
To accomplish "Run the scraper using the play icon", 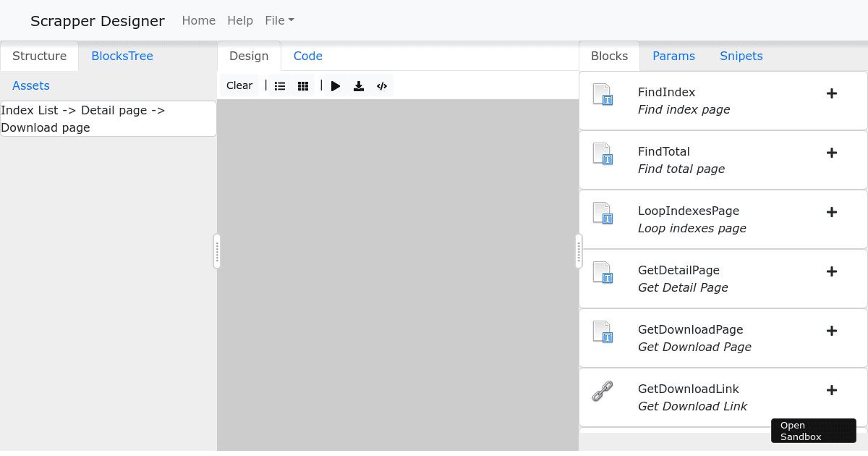I will point(335,85).
